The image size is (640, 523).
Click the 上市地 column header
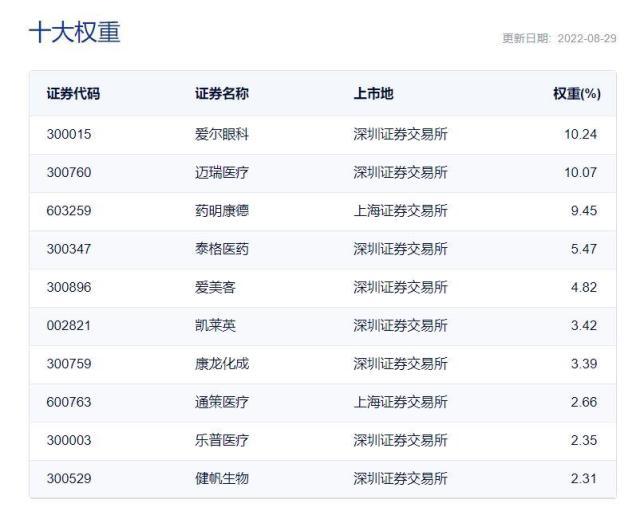click(373, 94)
